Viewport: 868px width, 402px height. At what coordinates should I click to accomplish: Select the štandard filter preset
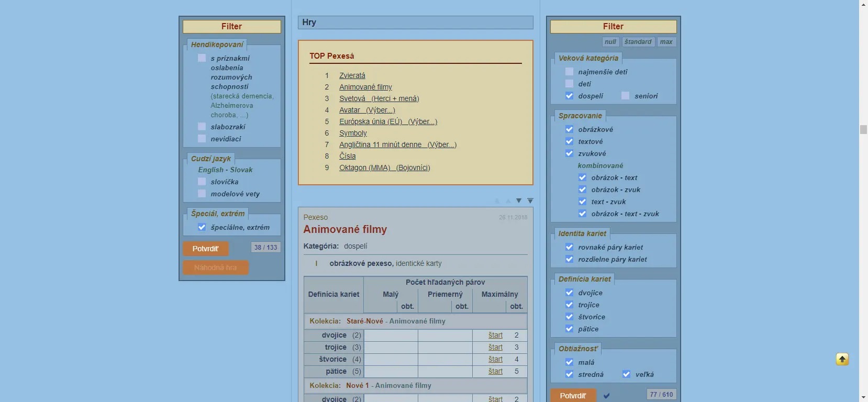click(x=638, y=42)
